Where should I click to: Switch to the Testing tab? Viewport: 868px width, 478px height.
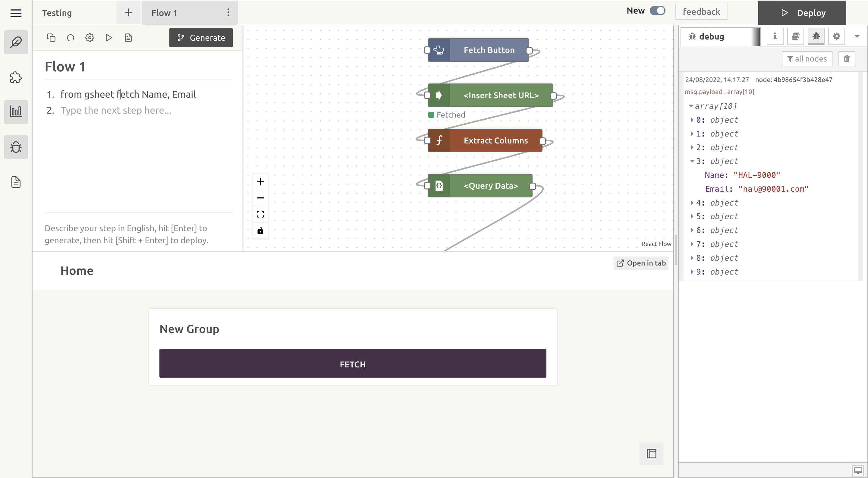57,13
